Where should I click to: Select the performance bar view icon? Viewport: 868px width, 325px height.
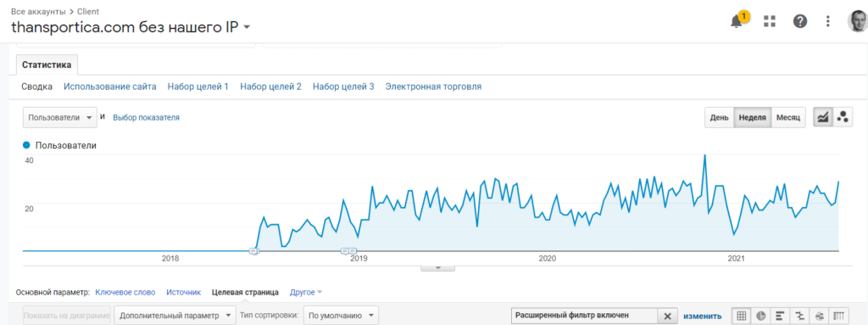781,316
